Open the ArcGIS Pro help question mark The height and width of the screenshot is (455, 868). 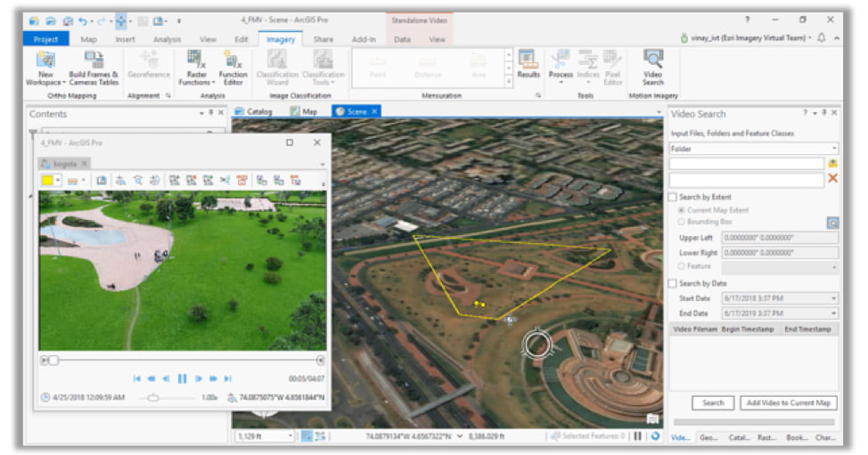coord(748,20)
